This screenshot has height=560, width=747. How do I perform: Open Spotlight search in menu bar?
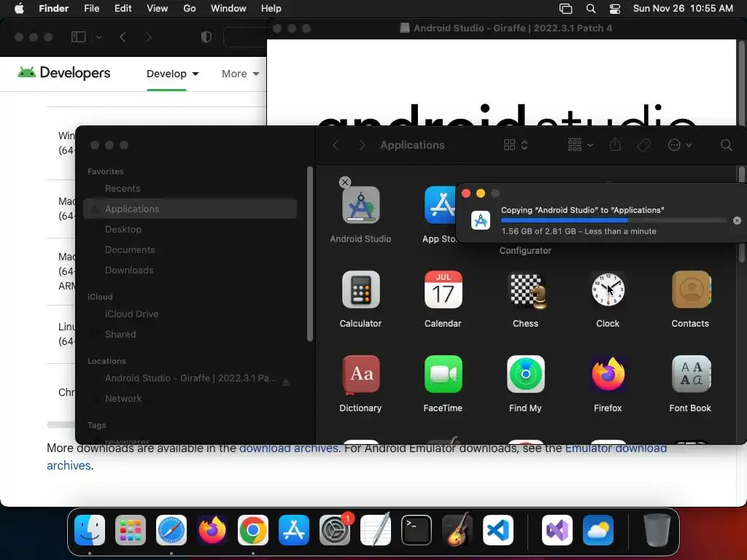(591, 9)
